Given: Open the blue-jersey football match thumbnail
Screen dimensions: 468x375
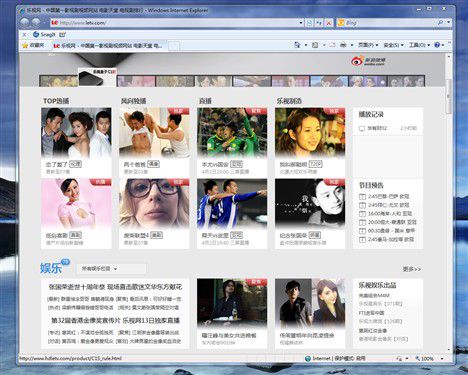Looking at the screenshot, I should (232, 203).
